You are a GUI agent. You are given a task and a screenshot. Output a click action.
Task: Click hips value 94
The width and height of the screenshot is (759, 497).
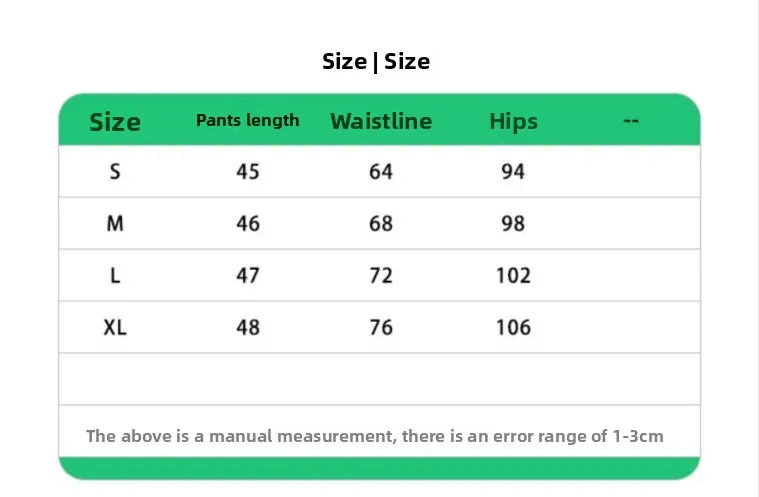pos(513,172)
